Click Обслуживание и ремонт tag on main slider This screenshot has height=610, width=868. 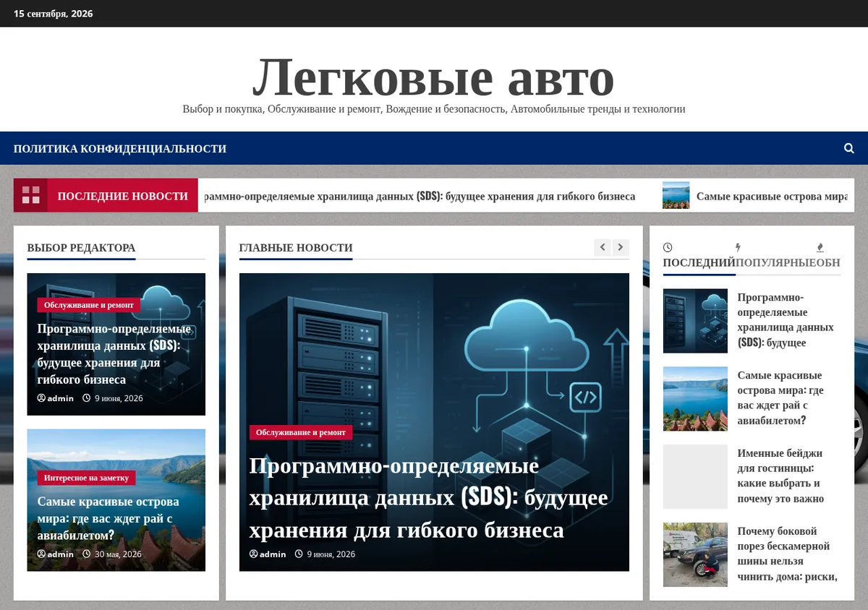click(301, 432)
